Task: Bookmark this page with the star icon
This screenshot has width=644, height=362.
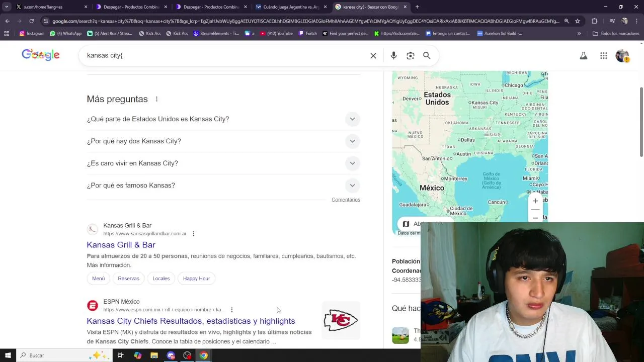Action: (x=578, y=21)
